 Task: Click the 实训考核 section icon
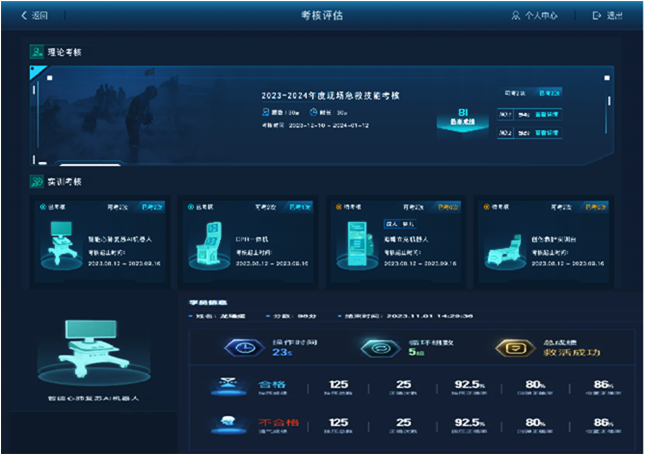tap(36, 182)
